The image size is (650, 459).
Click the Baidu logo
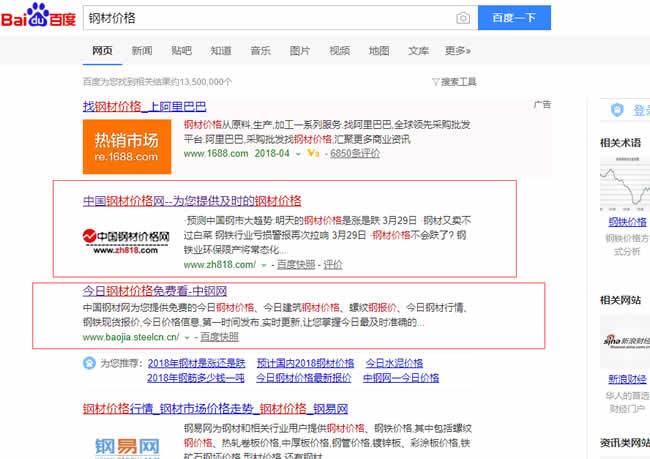point(38,18)
